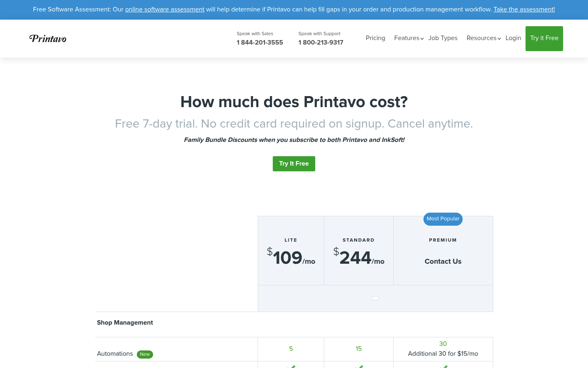Open the online software assessment link
588x368 pixels.
click(x=165, y=9)
